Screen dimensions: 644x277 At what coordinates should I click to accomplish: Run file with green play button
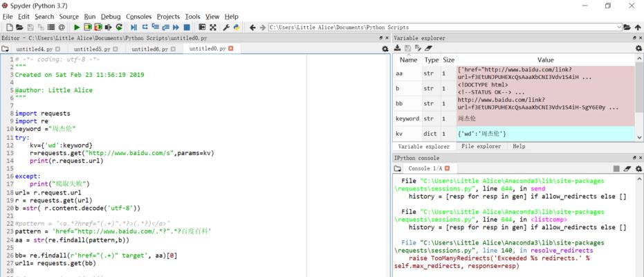[77, 28]
